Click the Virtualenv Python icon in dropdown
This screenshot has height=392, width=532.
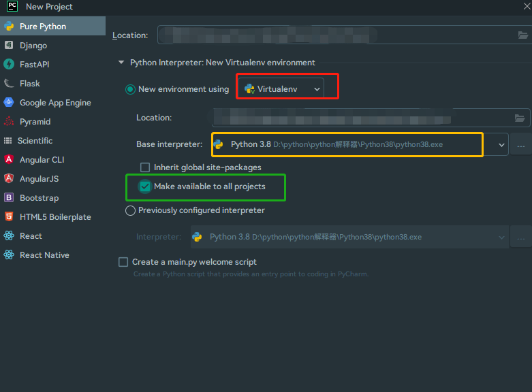tap(250, 89)
